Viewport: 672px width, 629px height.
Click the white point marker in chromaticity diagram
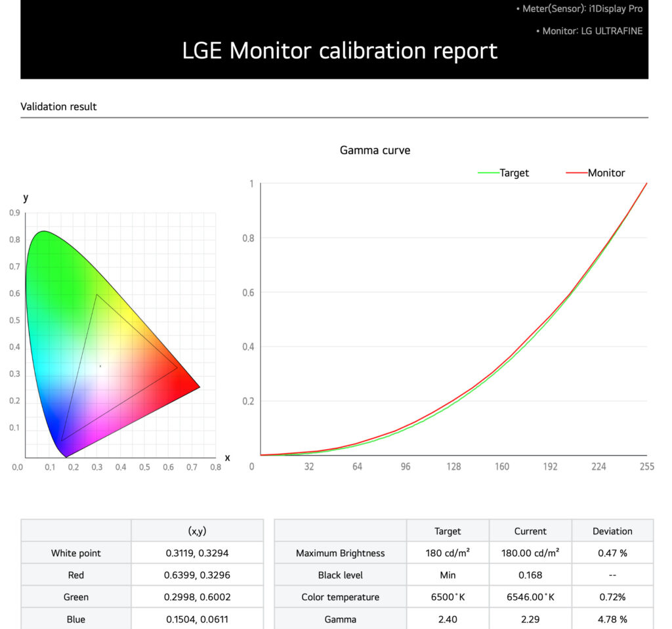pos(100,366)
